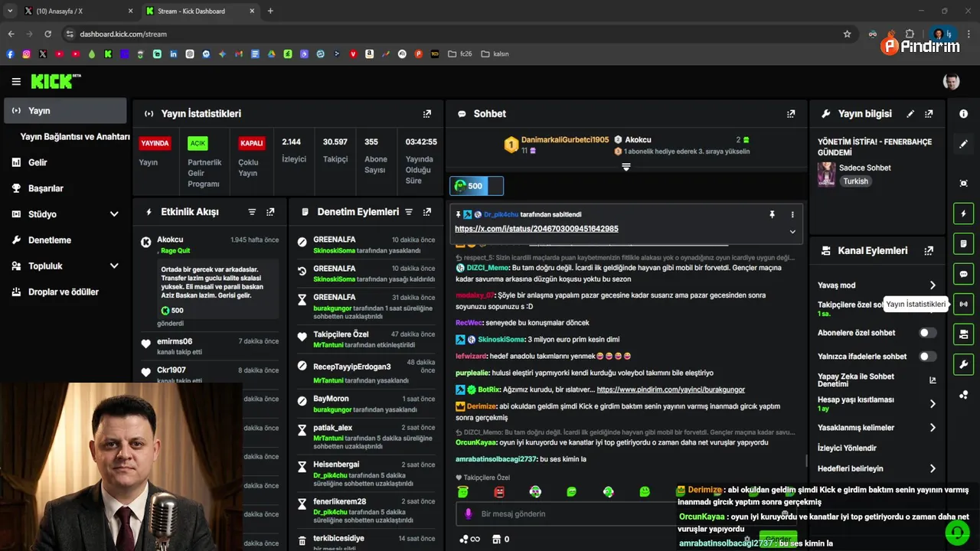Open the hamburger menu beside the KICK logo
Image resolution: width=980 pixels, height=551 pixels.
click(x=16, y=81)
